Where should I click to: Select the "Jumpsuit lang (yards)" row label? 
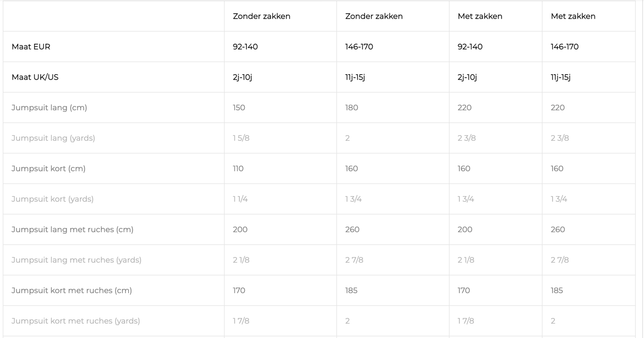pyautogui.click(x=53, y=138)
